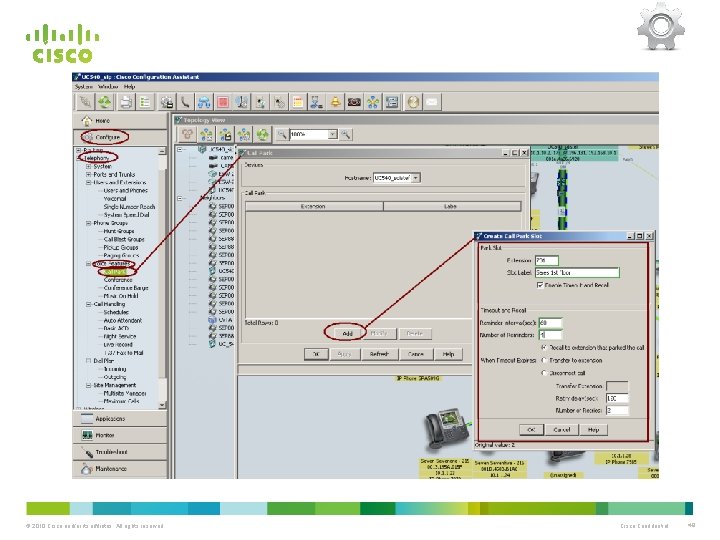The image size is (720, 540).
Task: Click the round globe toolbar icon
Action: pos(413,102)
